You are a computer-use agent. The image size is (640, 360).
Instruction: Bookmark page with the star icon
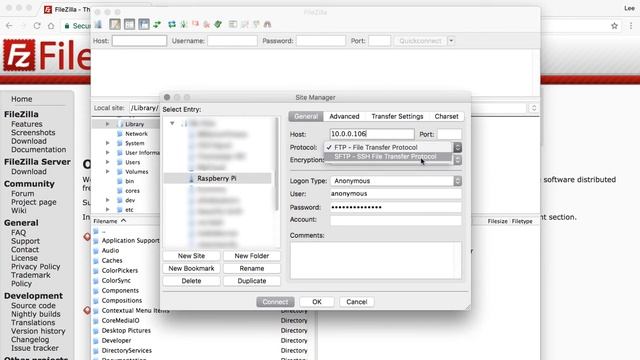(x=614, y=26)
